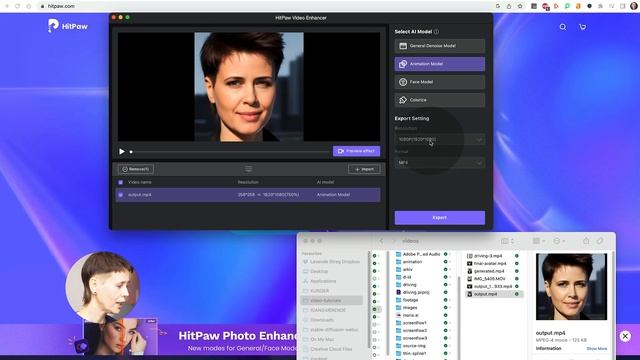Image resolution: width=640 pixels, height=360 pixels.
Task: Click the Remove(1) button
Action: tap(136, 169)
